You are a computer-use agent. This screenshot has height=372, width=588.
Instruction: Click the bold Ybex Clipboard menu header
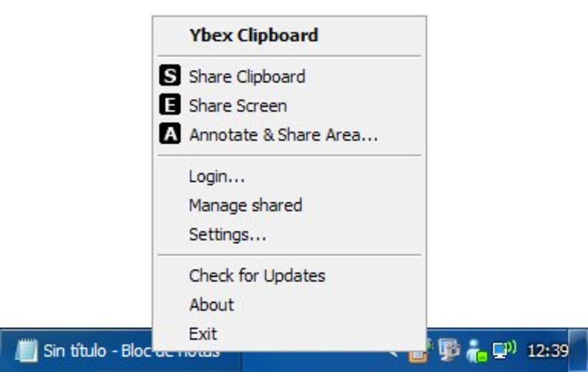pos(254,35)
